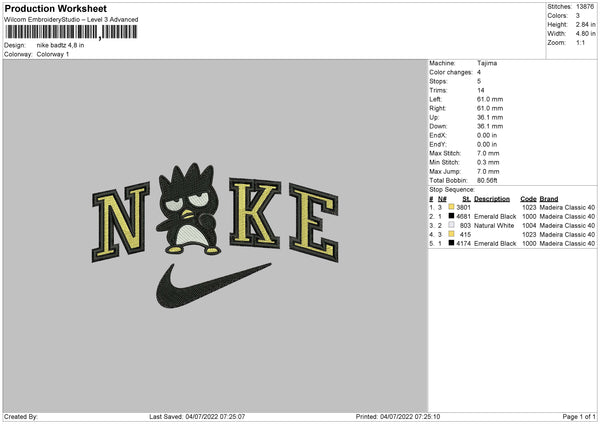Click the yellow swatch next to 415
Viewport: 600px width, 424px height.
tap(451, 234)
